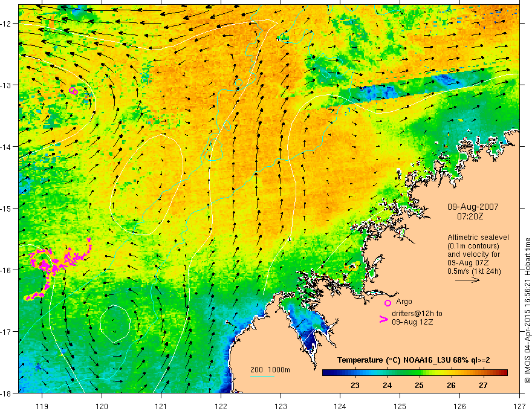Click latitude label -14 on y-axis
This screenshot has height=411, width=532.
coord(7,147)
